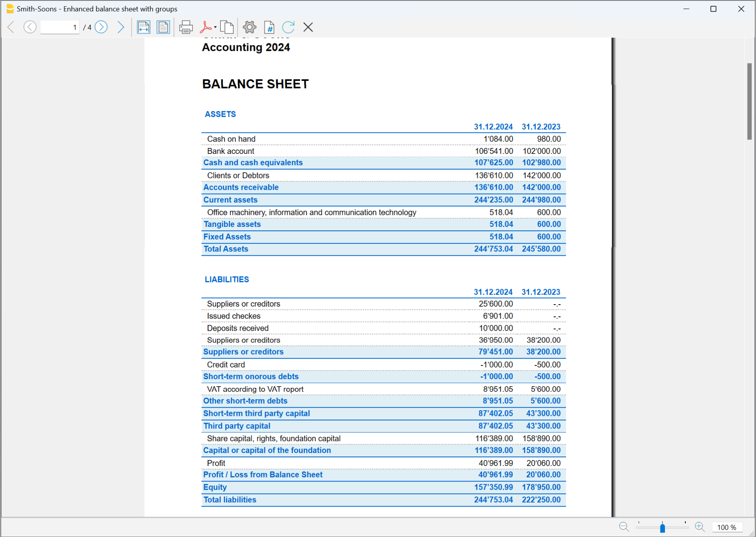
Task: Refresh the report preview
Action: pyautogui.click(x=289, y=27)
